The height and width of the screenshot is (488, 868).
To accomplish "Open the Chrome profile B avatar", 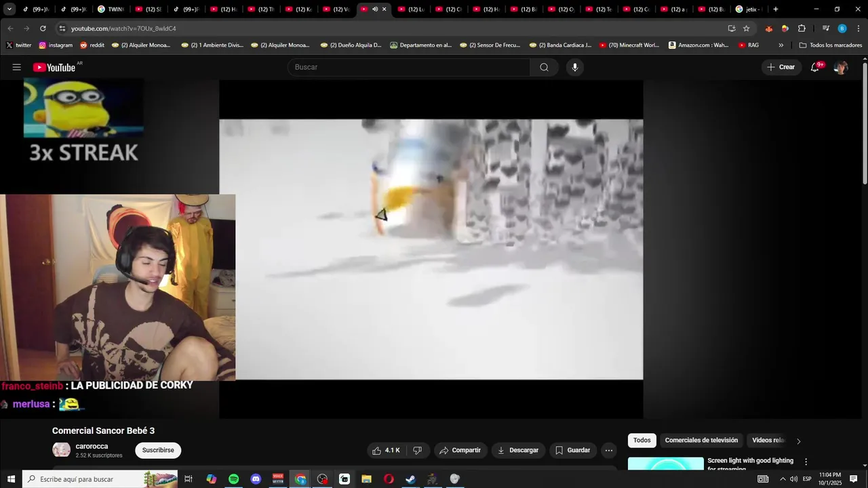I will (842, 28).
